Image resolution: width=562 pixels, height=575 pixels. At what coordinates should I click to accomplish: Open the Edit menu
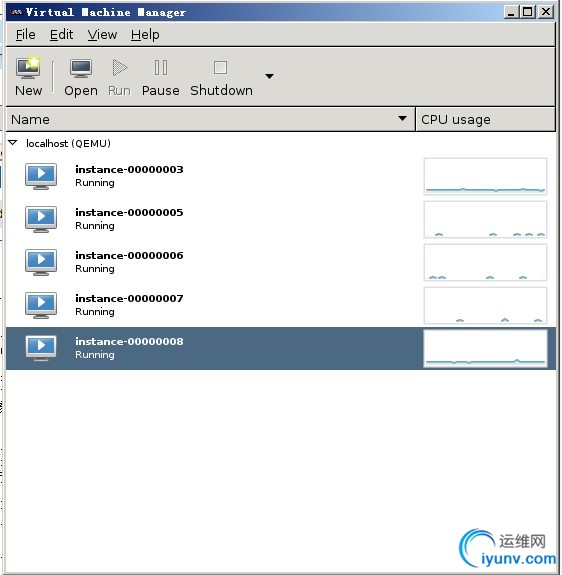point(61,35)
